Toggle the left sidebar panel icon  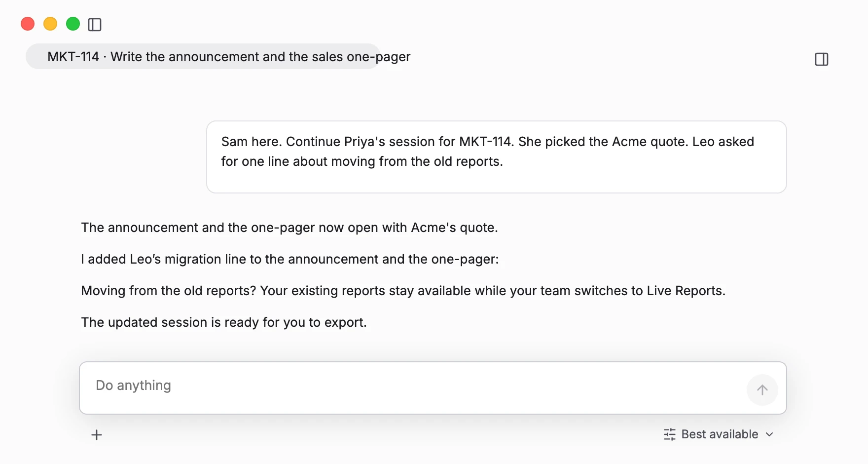point(95,24)
